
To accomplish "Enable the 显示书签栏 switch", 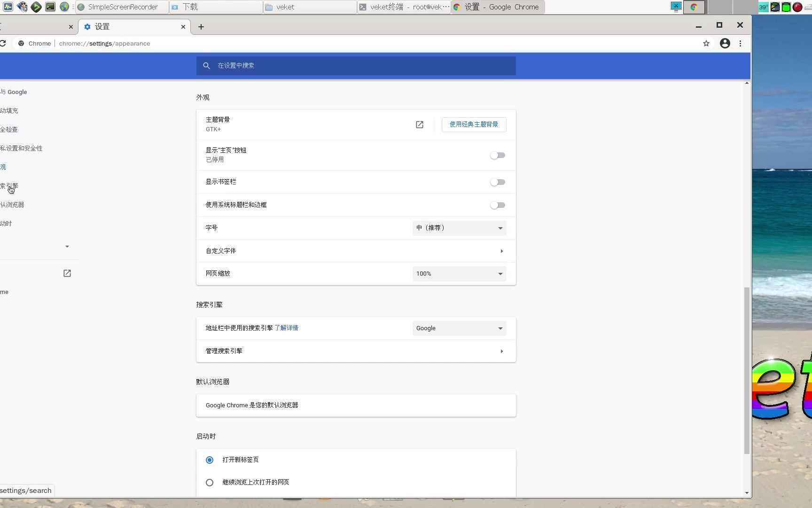I will [x=497, y=182].
